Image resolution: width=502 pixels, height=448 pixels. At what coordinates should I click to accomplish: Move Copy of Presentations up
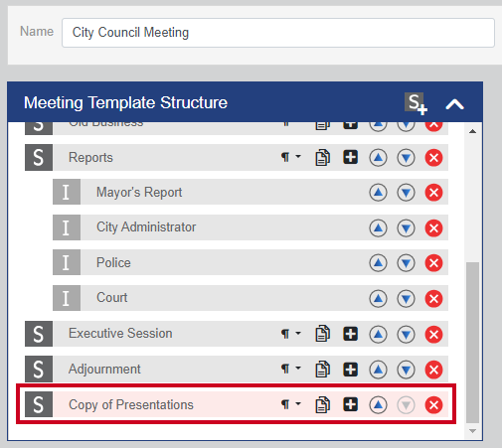(378, 404)
